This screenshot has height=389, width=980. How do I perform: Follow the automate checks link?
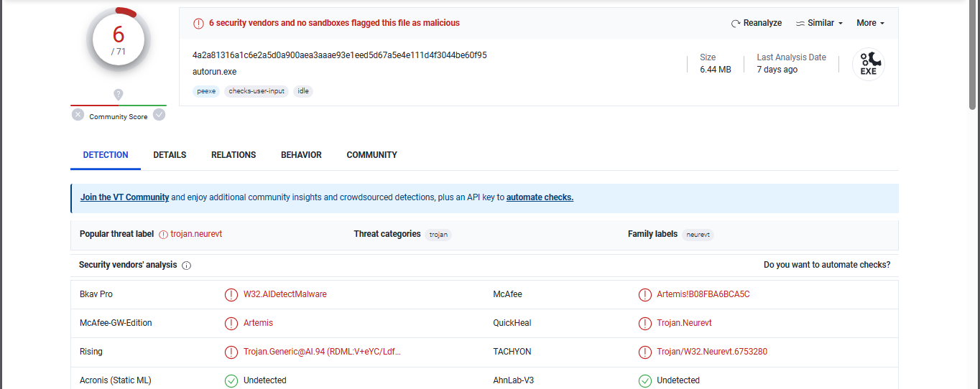coord(540,197)
